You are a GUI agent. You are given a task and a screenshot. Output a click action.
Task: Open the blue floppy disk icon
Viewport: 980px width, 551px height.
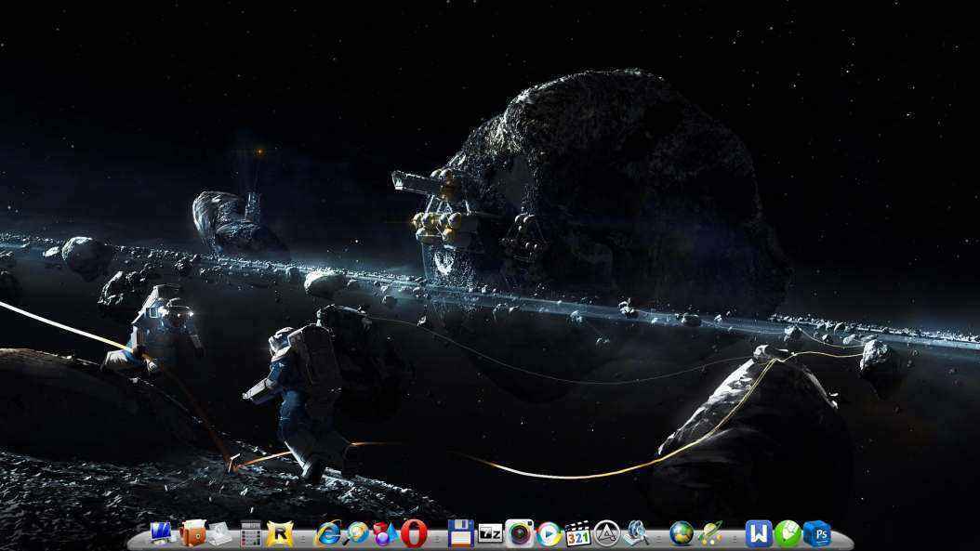[460, 533]
